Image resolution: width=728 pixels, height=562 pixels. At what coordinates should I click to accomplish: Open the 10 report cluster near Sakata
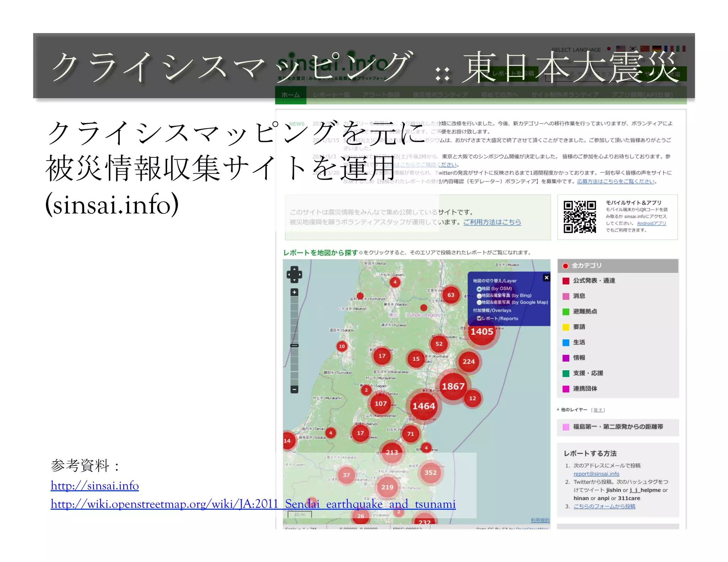point(342,346)
